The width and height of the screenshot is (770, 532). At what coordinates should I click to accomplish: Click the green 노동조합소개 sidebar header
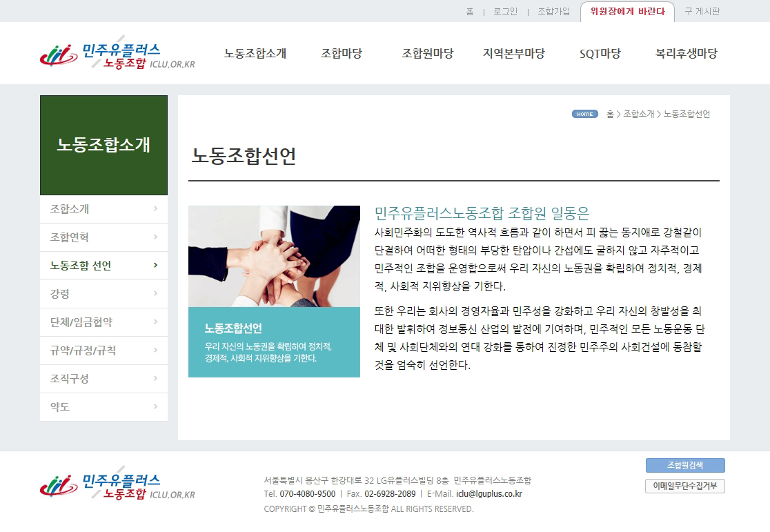103,145
